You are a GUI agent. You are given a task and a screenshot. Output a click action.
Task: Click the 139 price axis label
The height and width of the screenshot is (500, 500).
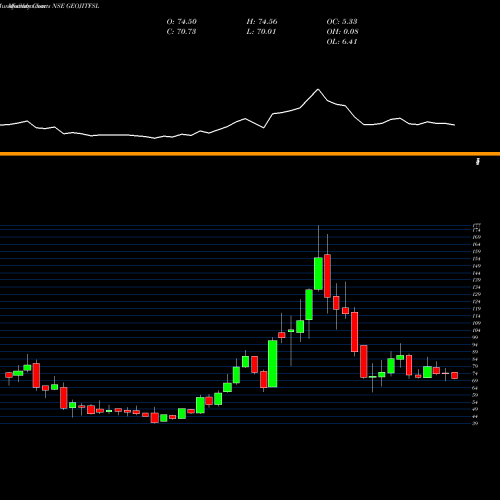click(x=476, y=280)
